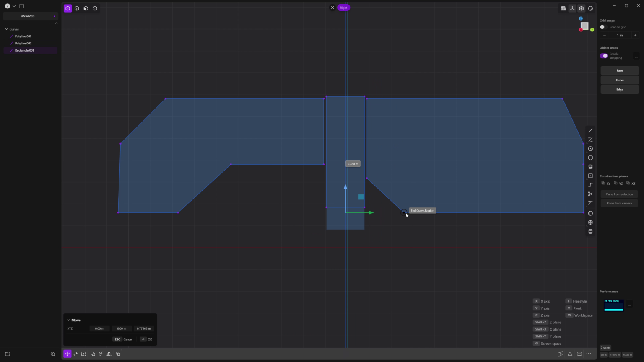The image size is (644, 362).
Task: Select the sphere primitive tool
Action: click(x=590, y=213)
